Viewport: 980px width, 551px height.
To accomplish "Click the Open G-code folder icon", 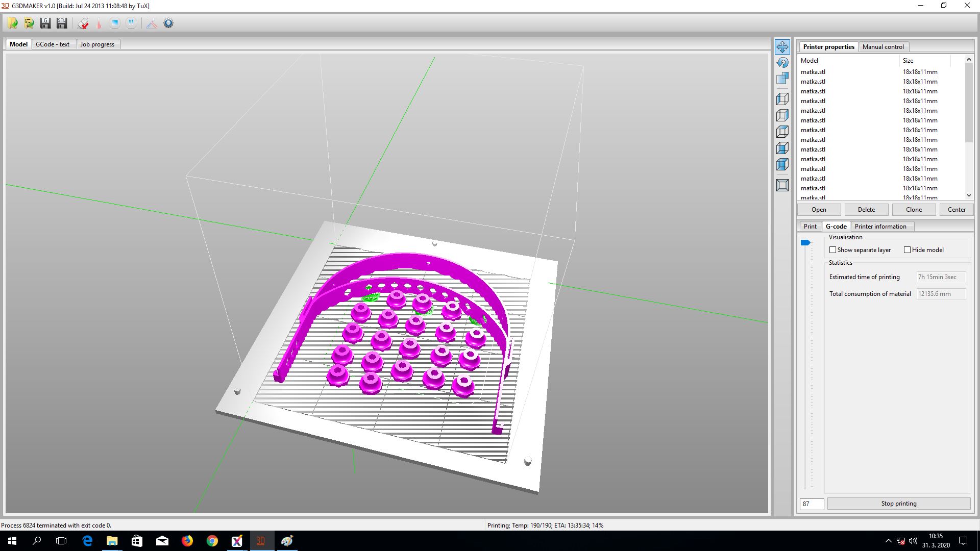I will coord(29,23).
